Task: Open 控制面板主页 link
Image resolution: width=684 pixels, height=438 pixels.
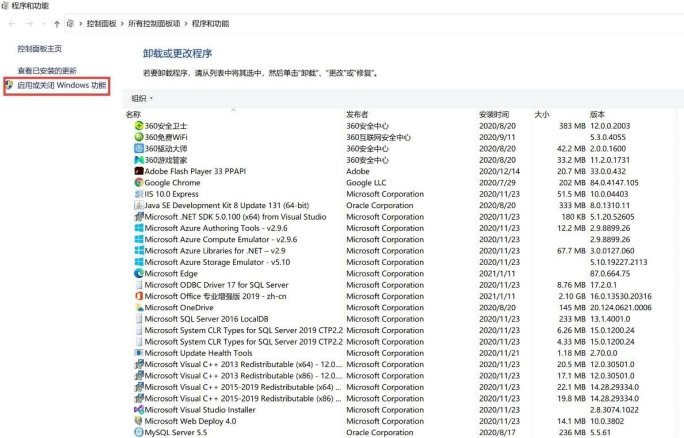Action: point(40,48)
